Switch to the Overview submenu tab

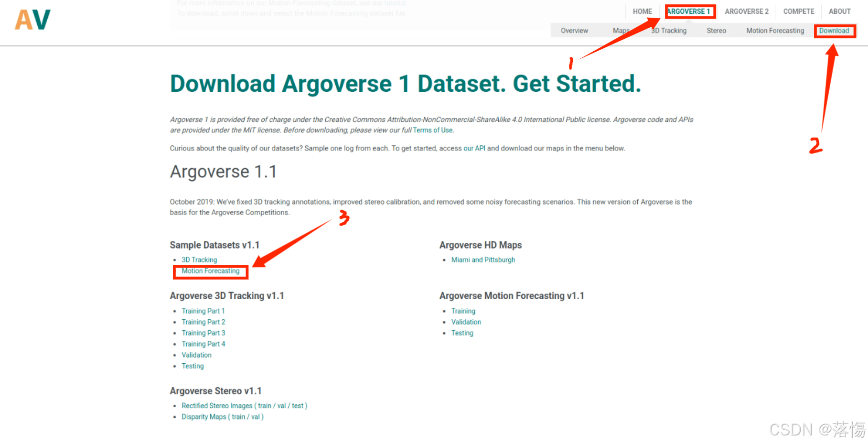(574, 31)
